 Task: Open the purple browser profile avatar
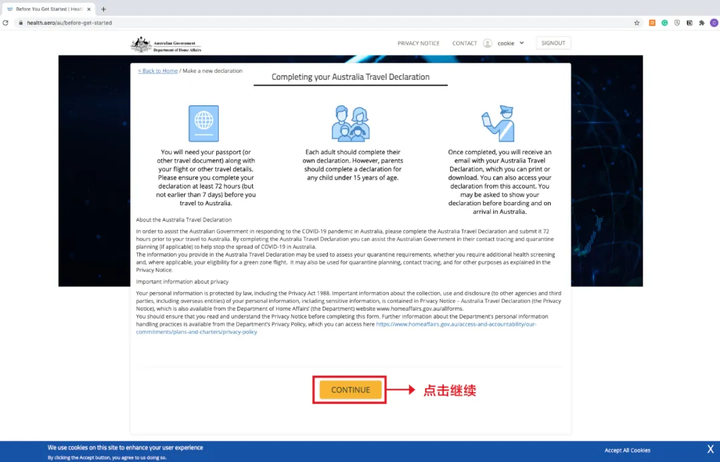click(714, 23)
